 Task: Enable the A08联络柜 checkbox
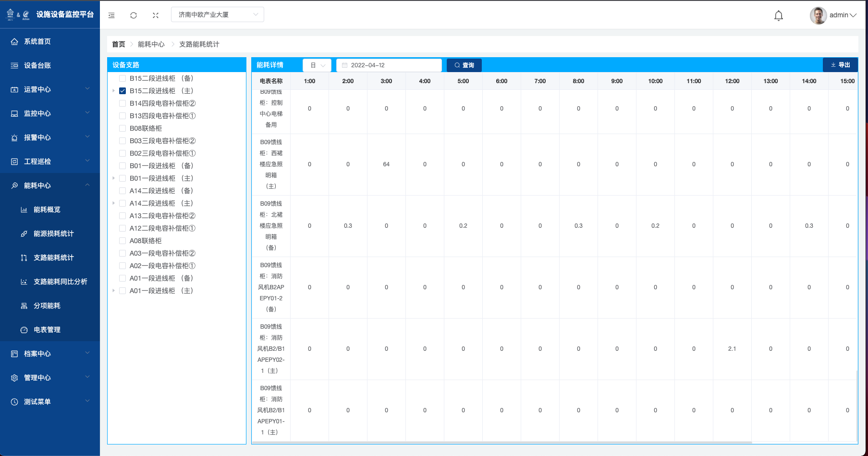click(x=122, y=241)
